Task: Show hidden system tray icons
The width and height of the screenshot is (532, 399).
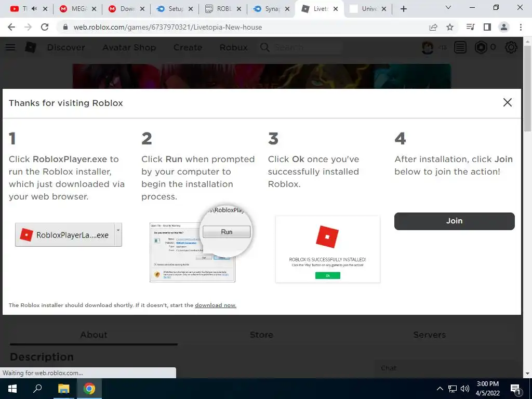Action: tap(440, 389)
